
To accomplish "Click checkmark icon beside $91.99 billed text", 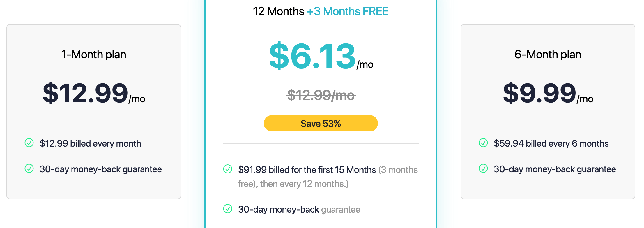I will (x=228, y=169).
